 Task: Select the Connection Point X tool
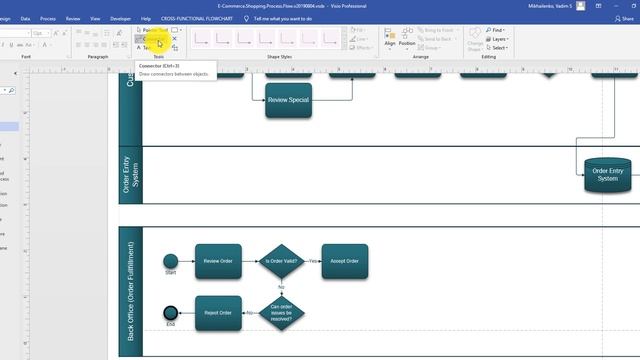[175, 39]
